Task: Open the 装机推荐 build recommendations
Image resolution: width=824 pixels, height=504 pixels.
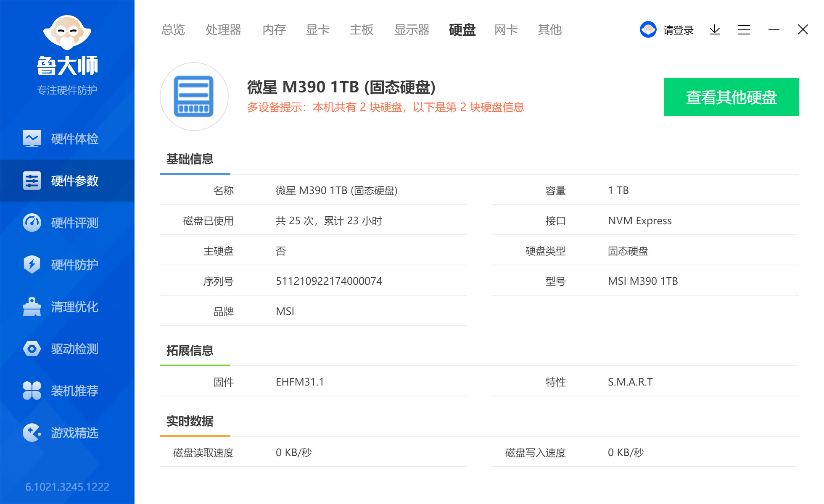Action: [x=67, y=391]
